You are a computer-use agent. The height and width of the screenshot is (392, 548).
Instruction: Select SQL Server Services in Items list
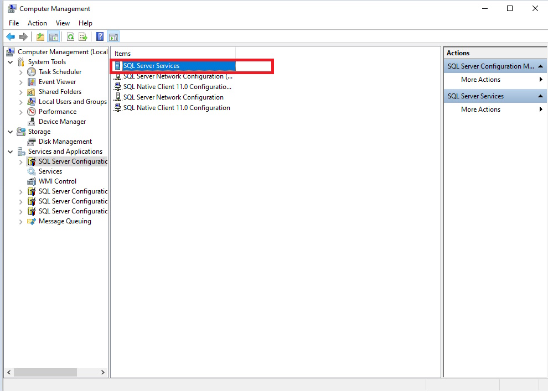tap(151, 66)
